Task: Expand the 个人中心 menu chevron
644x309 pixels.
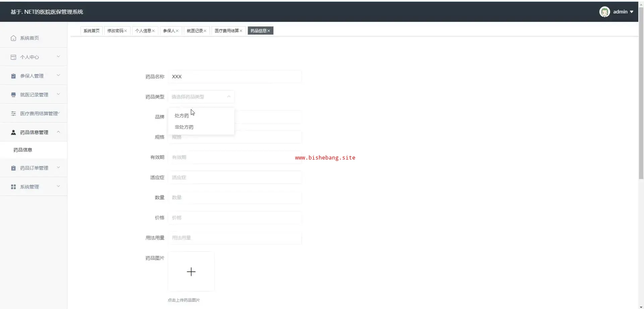Action: point(58,56)
